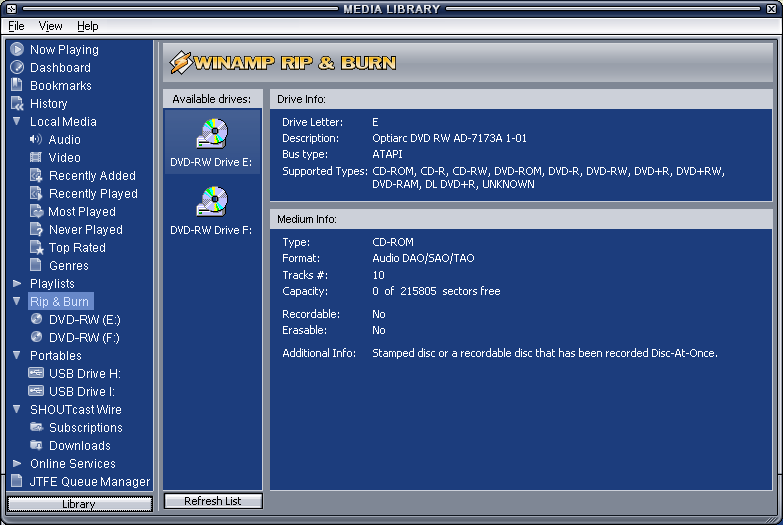The width and height of the screenshot is (783, 525).
Task: Click the Downloads folder icon
Action: [x=36, y=445]
